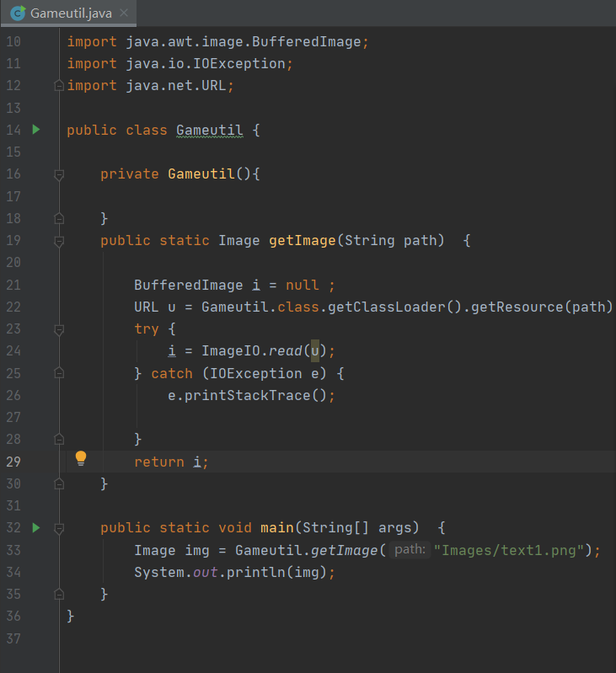Click 'IOException e' in catch clause
This screenshot has width=616, height=673.
click(265, 373)
